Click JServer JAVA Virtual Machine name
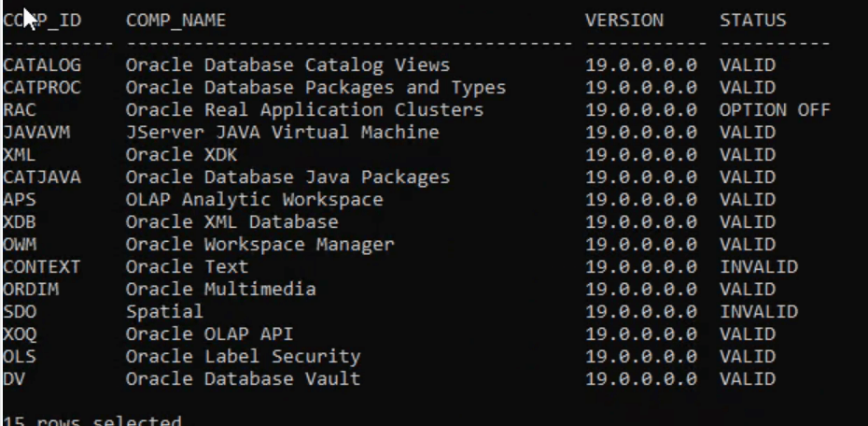The image size is (868, 426). [282, 133]
